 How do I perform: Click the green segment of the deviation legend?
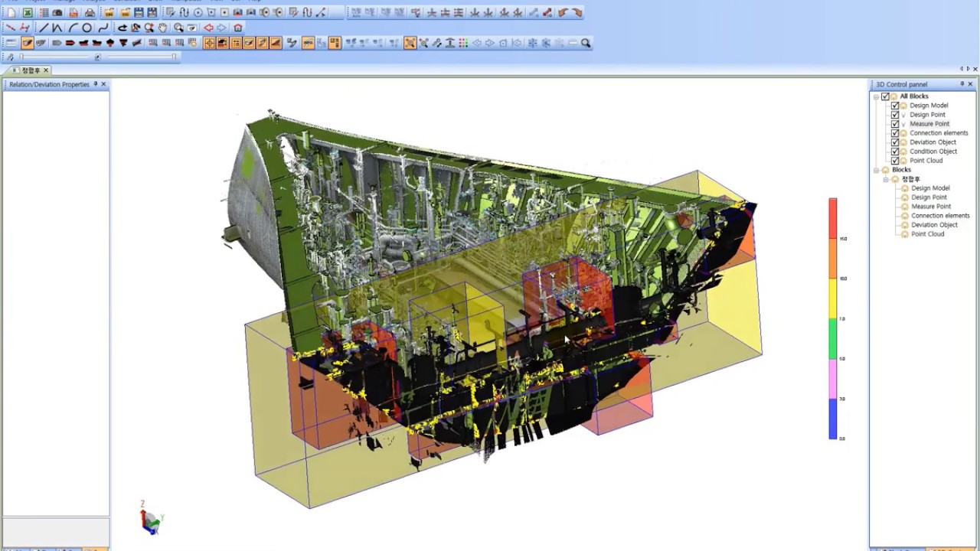[833, 338]
